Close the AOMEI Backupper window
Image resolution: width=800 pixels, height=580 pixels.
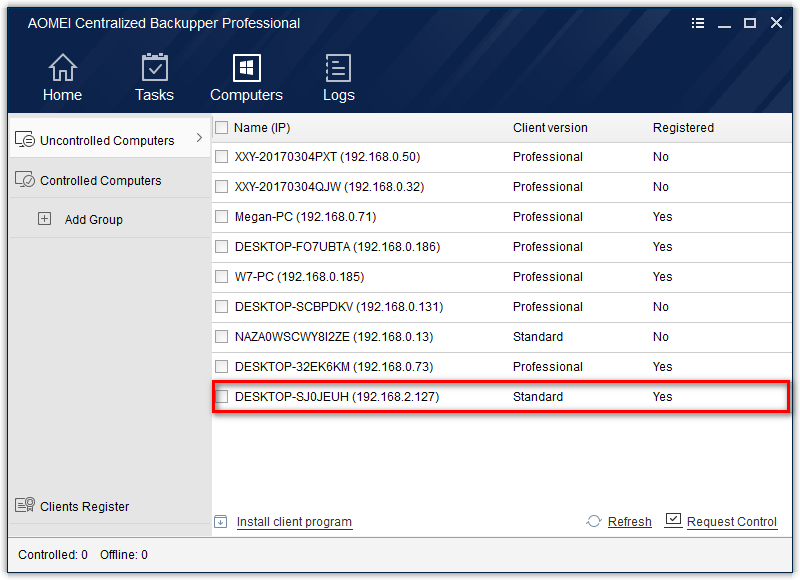pyautogui.click(x=776, y=23)
